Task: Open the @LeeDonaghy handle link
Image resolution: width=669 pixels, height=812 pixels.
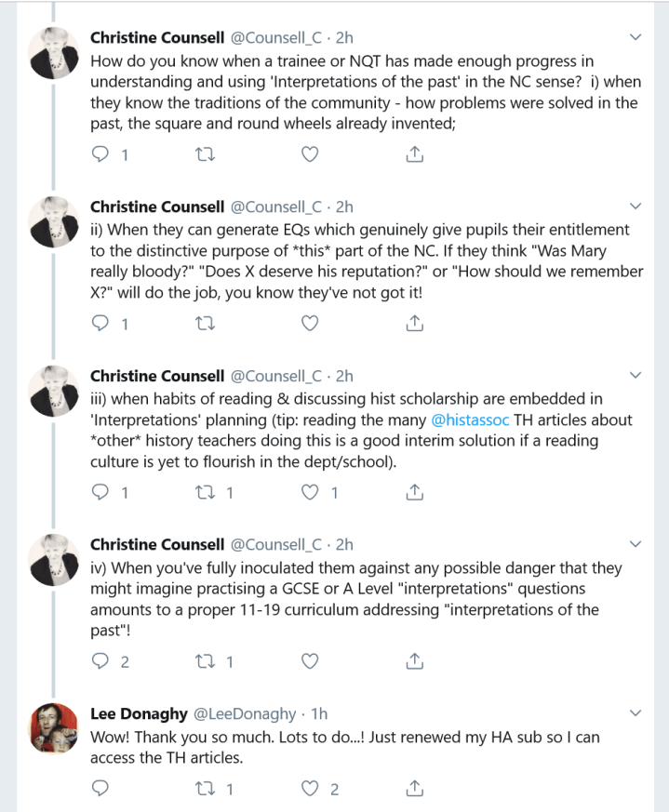Action: 247,713
